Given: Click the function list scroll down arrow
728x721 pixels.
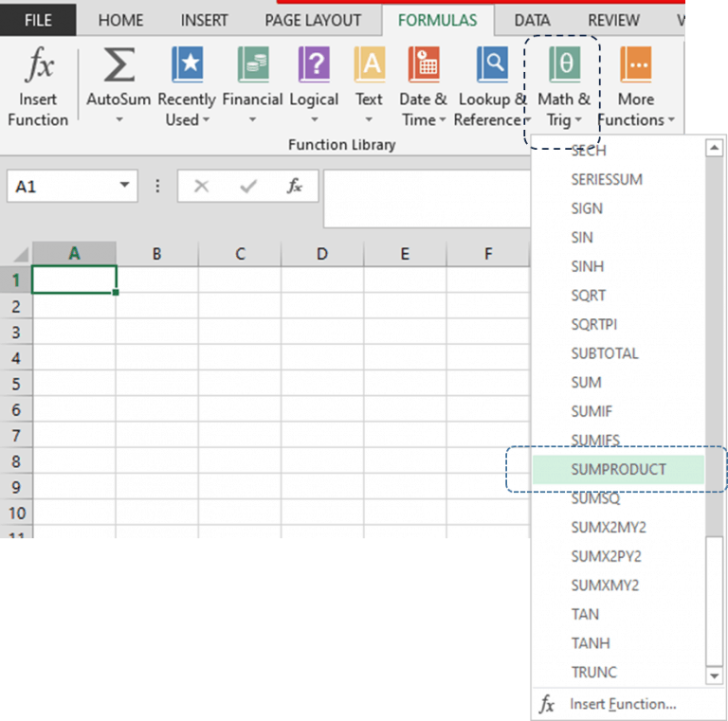Looking at the screenshot, I should [x=714, y=676].
